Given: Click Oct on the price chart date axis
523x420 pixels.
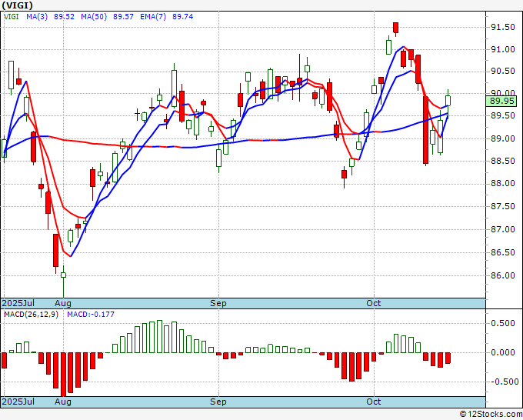Looking at the screenshot, I should pos(373,303).
